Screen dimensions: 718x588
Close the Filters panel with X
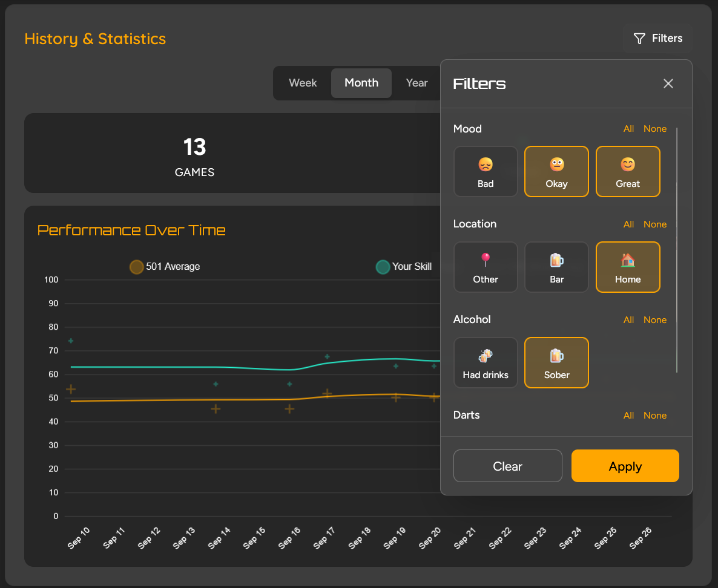[668, 83]
